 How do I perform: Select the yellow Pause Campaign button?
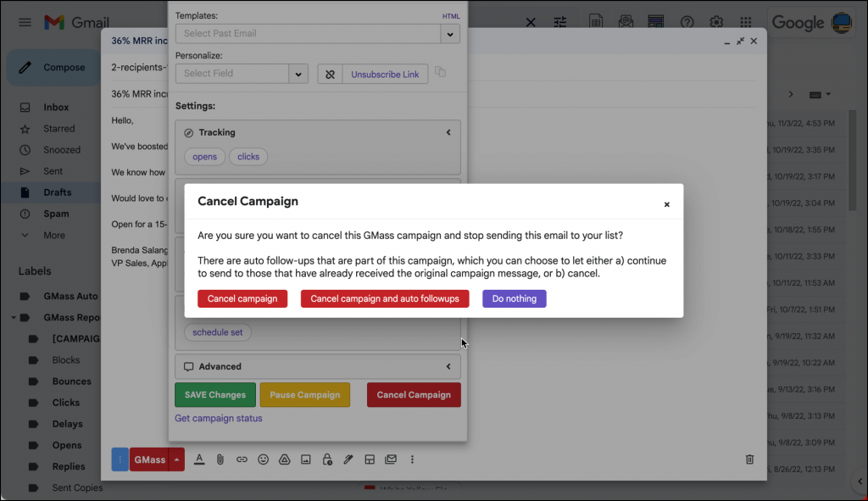[x=304, y=394]
